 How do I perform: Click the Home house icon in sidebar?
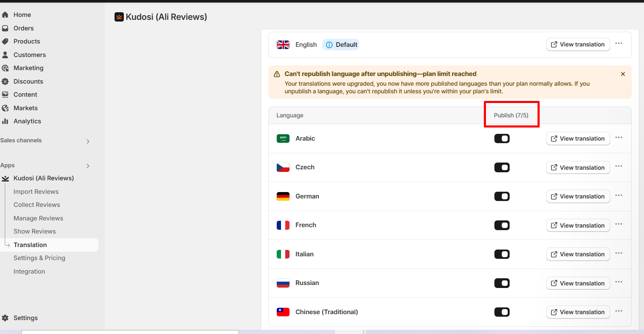pos(5,15)
